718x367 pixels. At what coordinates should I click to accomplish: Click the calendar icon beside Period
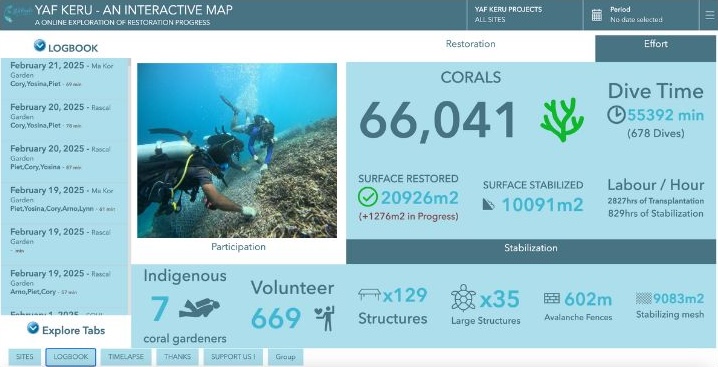pos(597,15)
